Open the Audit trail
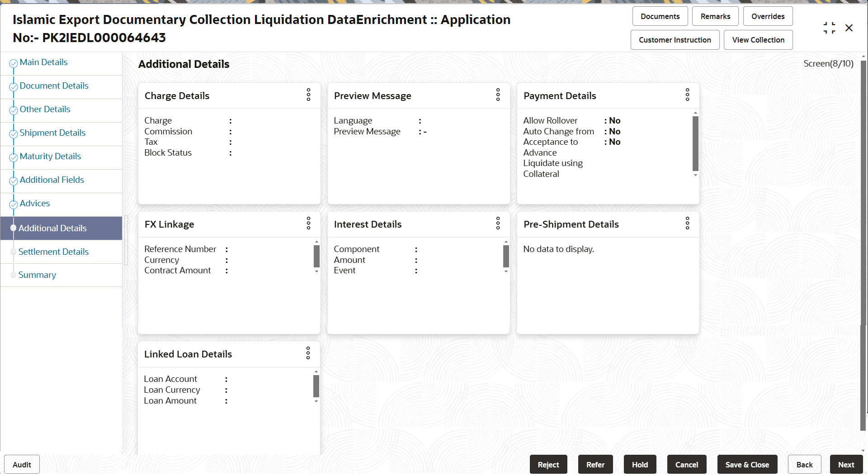 (22, 465)
